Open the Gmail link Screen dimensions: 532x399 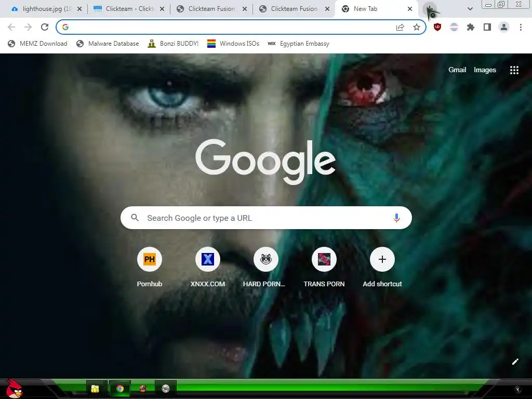click(x=457, y=70)
